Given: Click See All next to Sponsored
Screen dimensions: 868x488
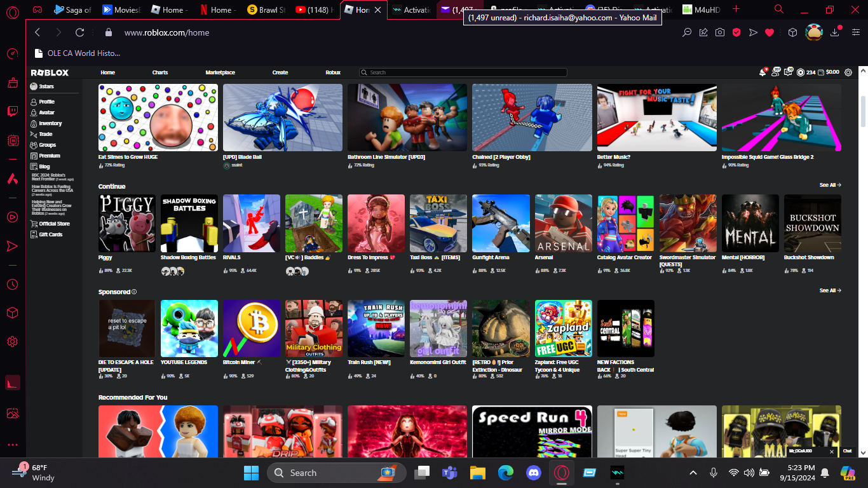Looking at the screenshot, I should (x=830, y=290).
